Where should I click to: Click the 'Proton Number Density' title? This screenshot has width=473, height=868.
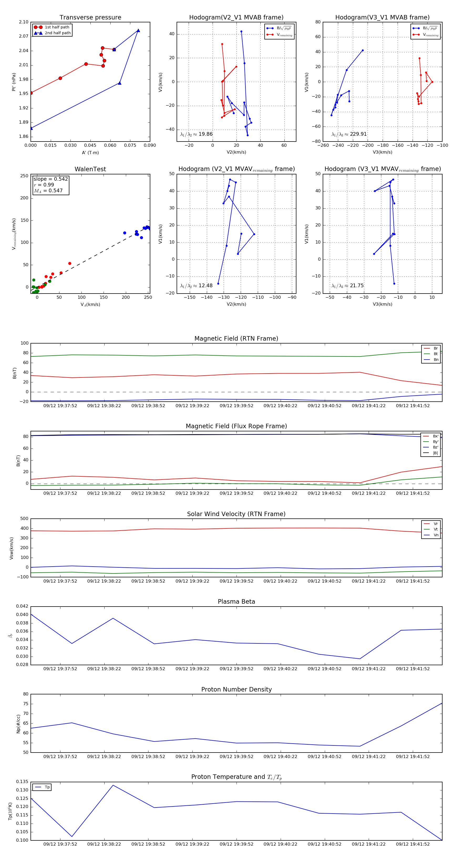pos(236,689)
